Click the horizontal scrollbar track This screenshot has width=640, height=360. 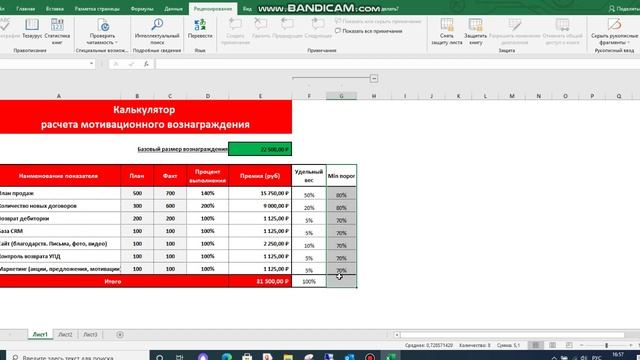(512, 335)
